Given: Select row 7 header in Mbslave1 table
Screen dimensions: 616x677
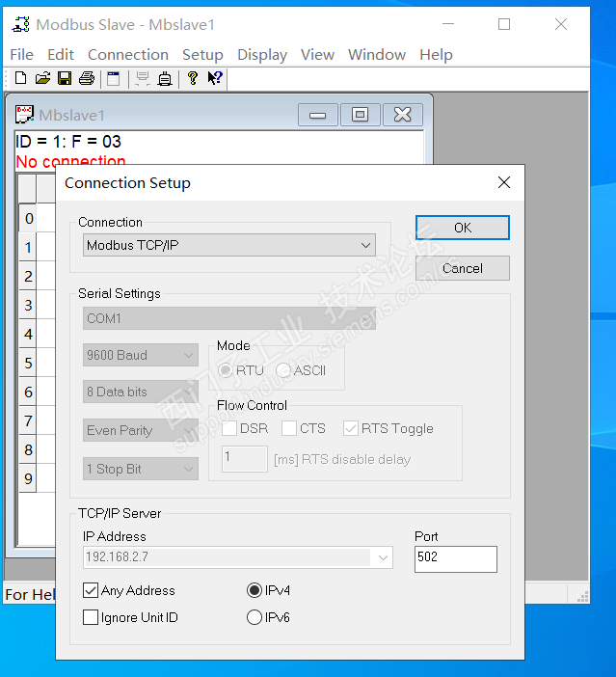Looking at the screenshot, I should [28, 420].
